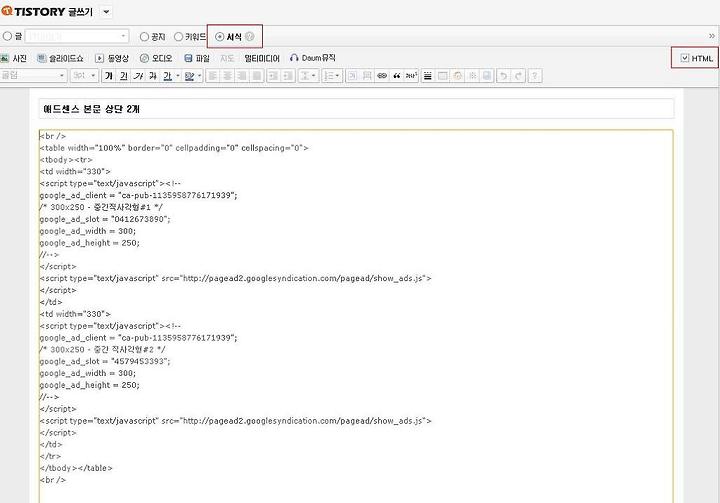Select the 키워드 keyword radio button
The image size is (720, 503).
tap(179, 37)
